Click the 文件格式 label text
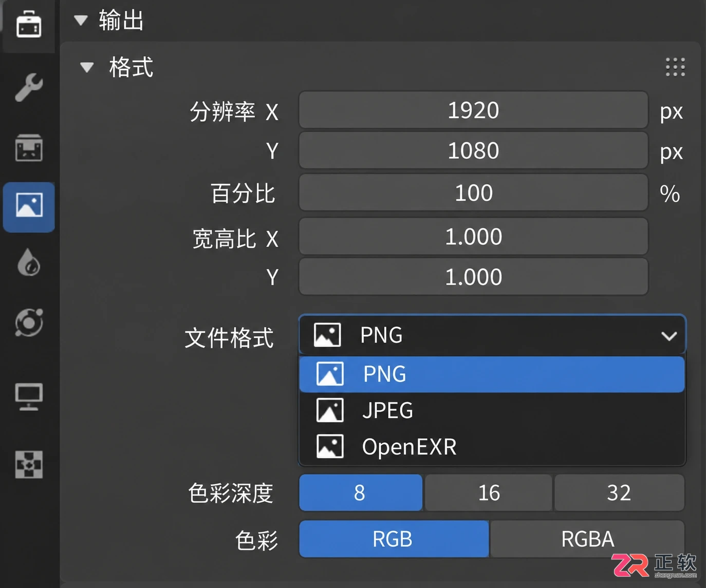The height and width of the screenshot is (588, 706). coord(229,338)
